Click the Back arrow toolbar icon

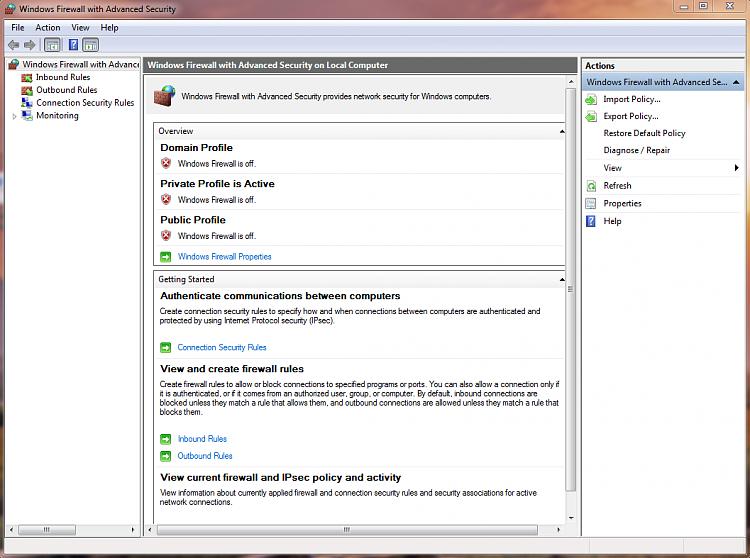[x=13, y=45]
